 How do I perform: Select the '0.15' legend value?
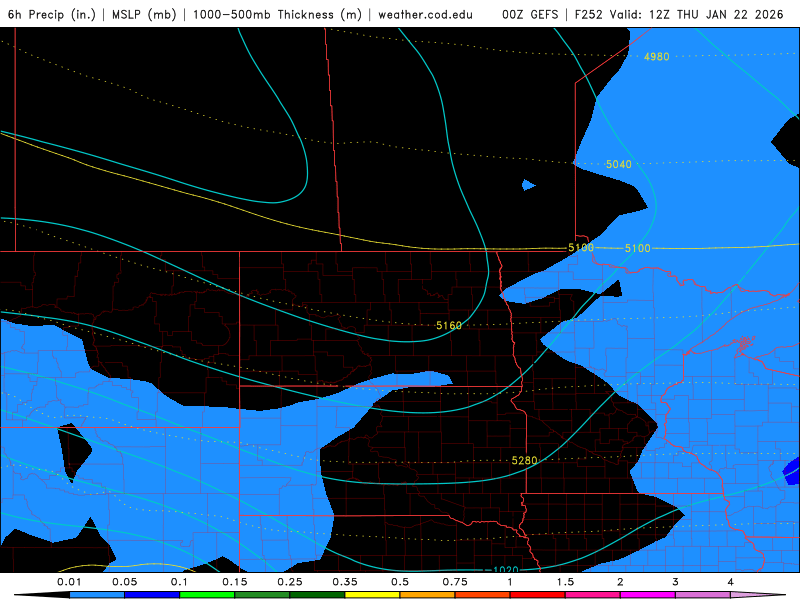(235, 582)
